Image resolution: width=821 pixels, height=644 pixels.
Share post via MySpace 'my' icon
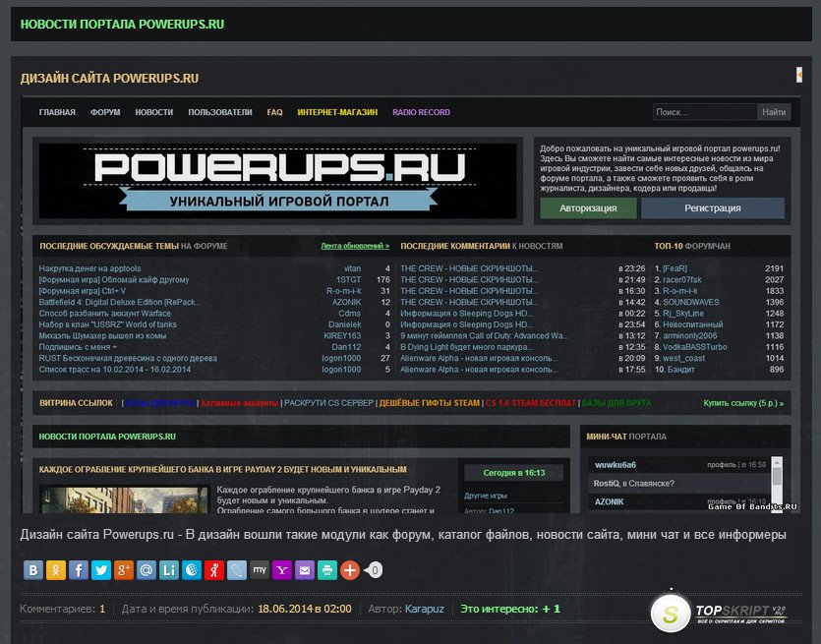[259, 569]
